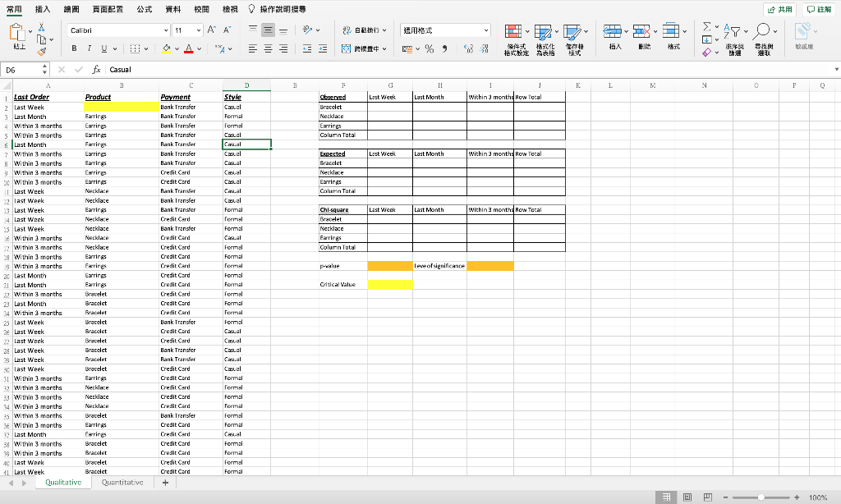The width and height of the screenshot is (841, 504).
Task: Click Format as Table (格式化為表格)
Action: [545, 39]
